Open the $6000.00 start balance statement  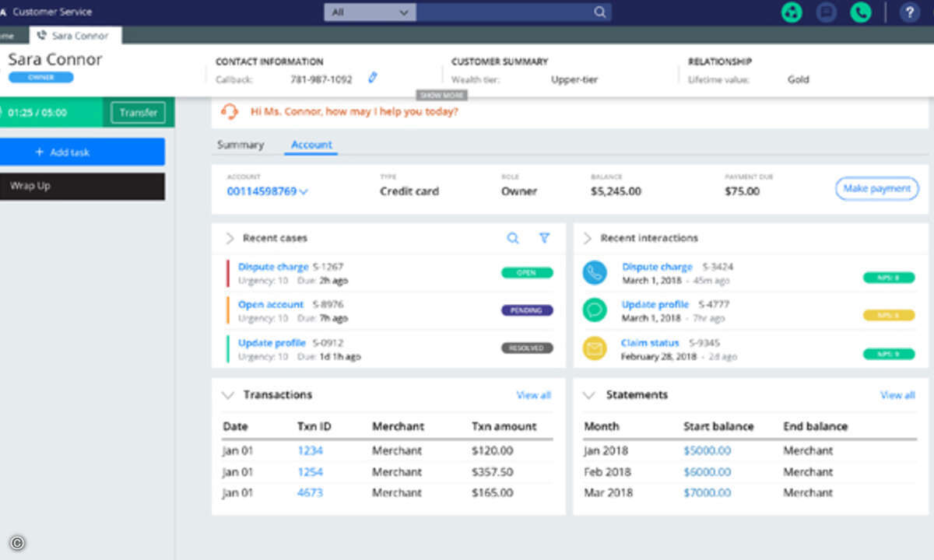708,472
